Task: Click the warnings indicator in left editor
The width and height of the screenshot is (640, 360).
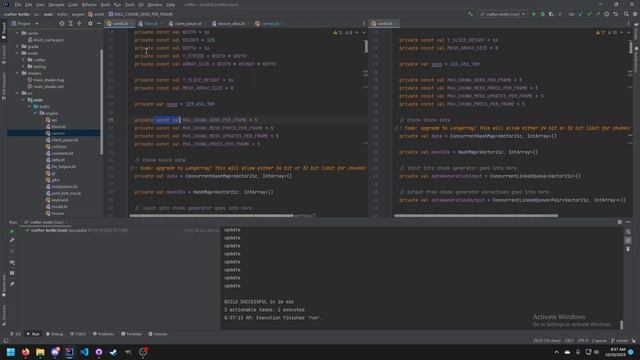Action: pyautogui.click(x=343, y=32)
